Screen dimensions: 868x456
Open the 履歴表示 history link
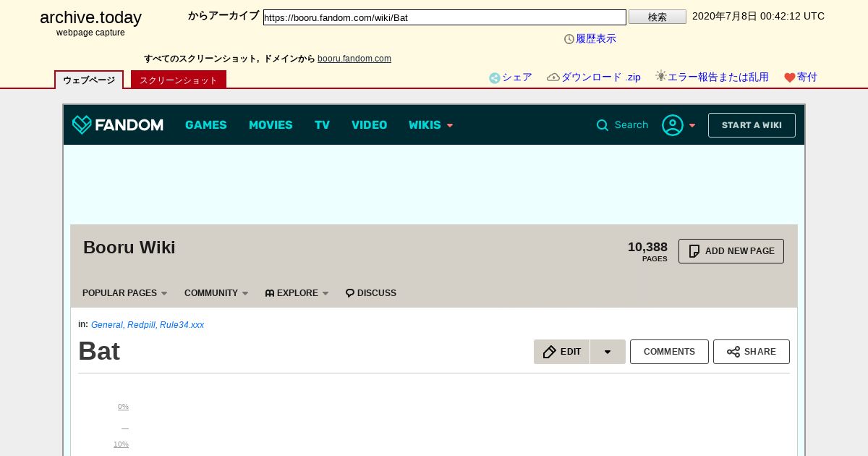pyautogui.click(x=596, y=39)
